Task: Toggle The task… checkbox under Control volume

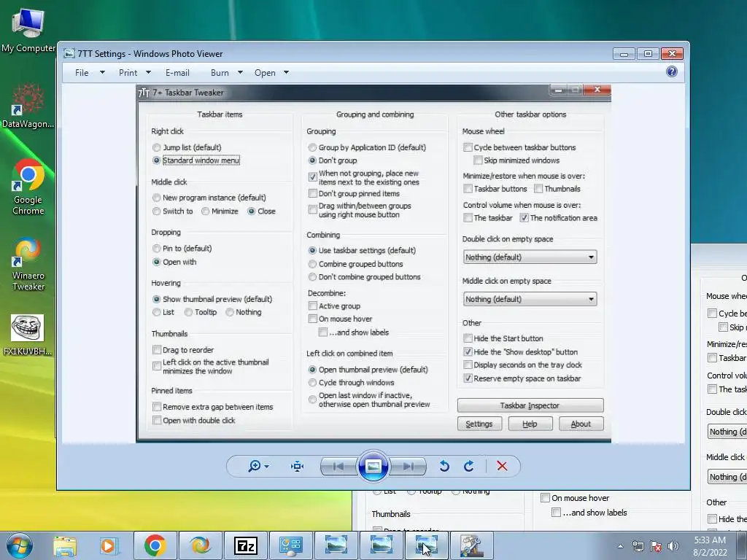Action: 712,389
